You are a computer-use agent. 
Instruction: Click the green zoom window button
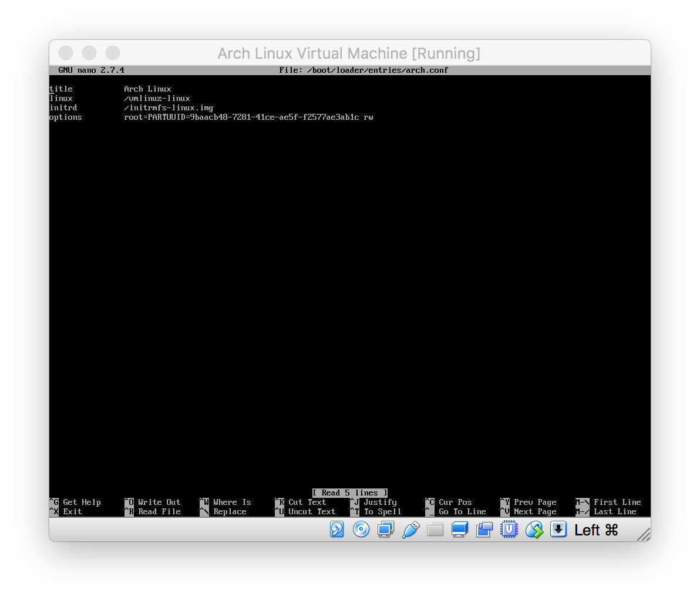coord(113,53)
